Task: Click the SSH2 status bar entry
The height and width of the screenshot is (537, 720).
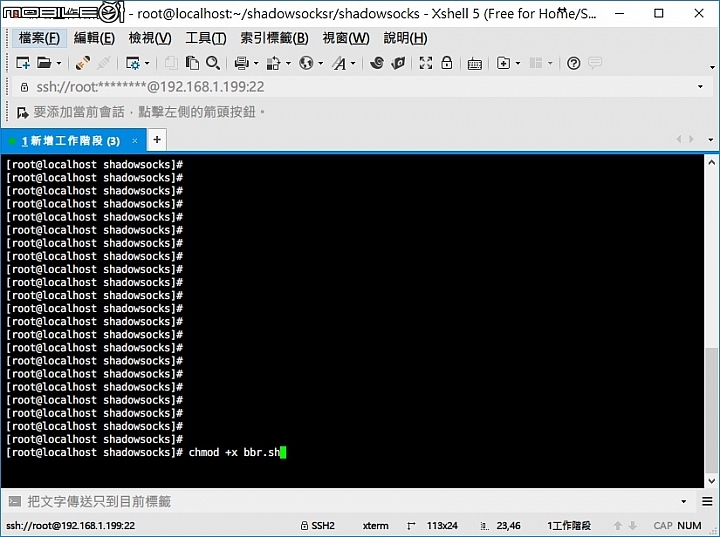Action: coord(318,526)
